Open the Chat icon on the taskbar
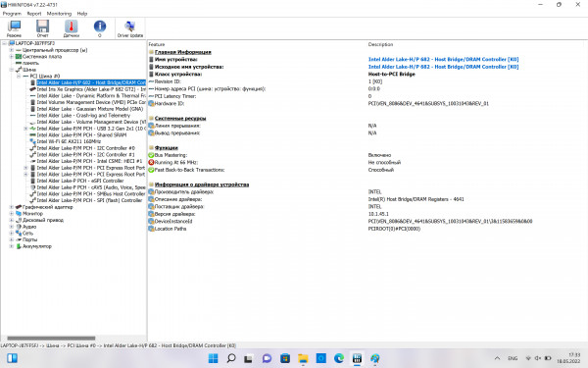Image resolution: width=588 pixels, height=368 pixels. pos(267,358)
